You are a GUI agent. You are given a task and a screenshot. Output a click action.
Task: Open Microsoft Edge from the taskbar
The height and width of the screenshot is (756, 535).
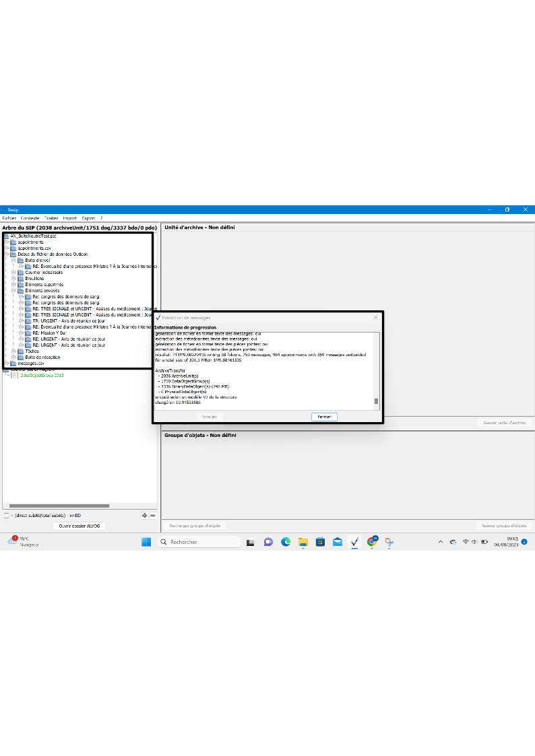click(285, 542)
